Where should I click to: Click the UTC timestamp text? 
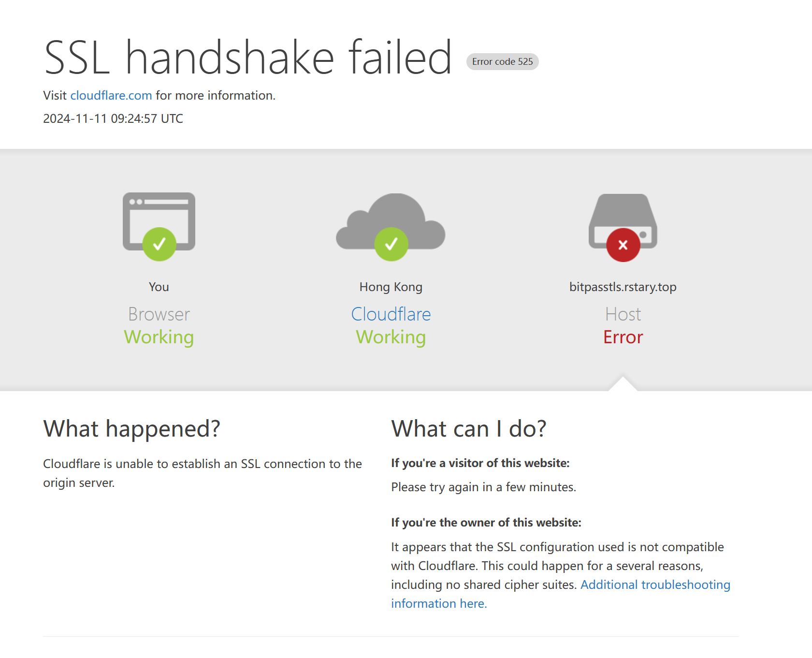113,118
